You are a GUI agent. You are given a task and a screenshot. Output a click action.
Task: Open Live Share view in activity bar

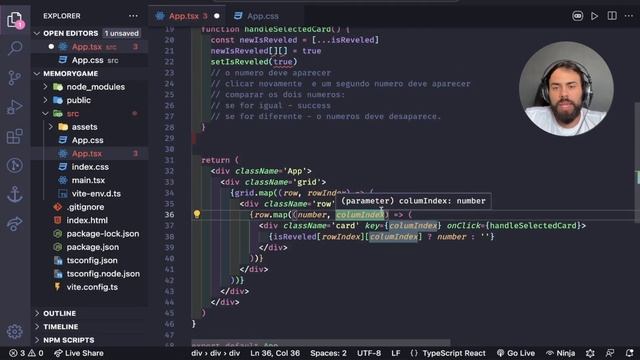(15, 223)
